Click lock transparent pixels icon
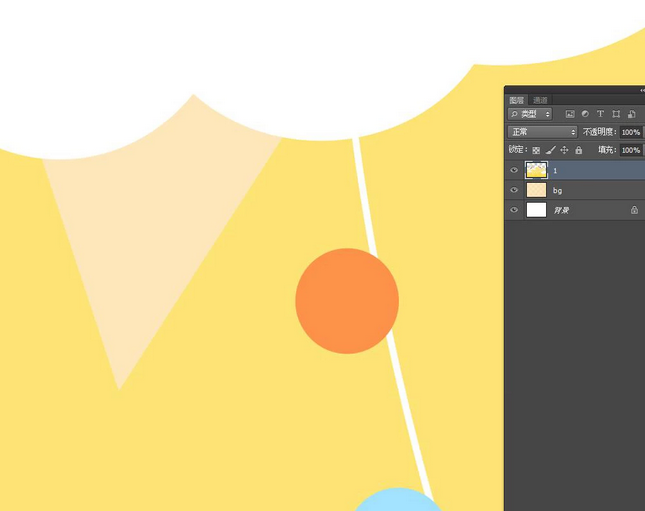Image resolution: width=645 pixels, height=511 pixels. tap(536, 150)
